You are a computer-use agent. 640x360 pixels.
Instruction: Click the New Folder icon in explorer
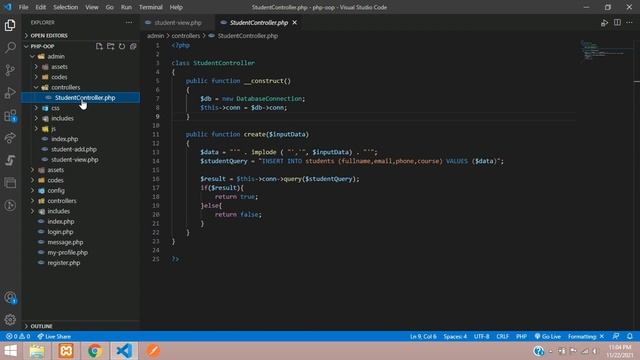tap(111, 46)
